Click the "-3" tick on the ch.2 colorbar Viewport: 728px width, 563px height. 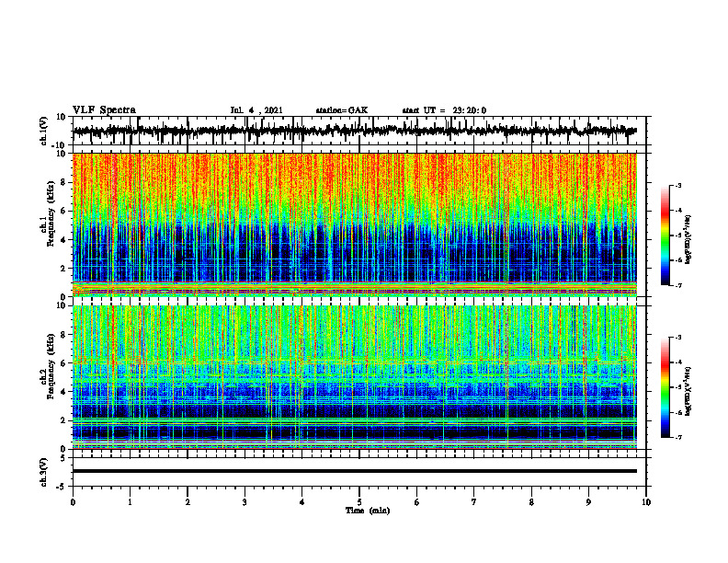pos(678,338)
